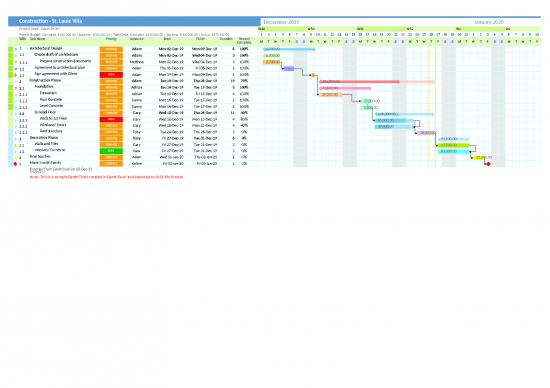Click the orange milestone diamond for Sign agreement row
Screen dimensions: 550x388
[15, 75]
